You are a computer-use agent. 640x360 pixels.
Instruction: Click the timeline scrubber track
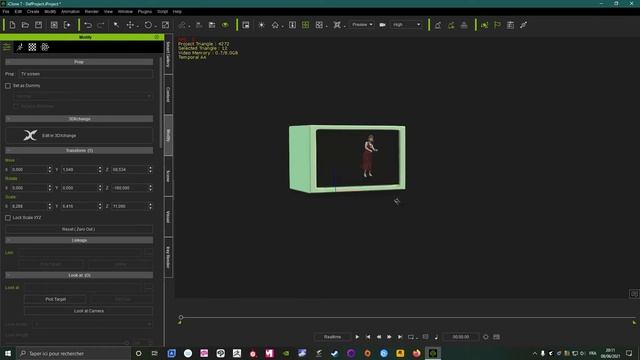(407, 317)
